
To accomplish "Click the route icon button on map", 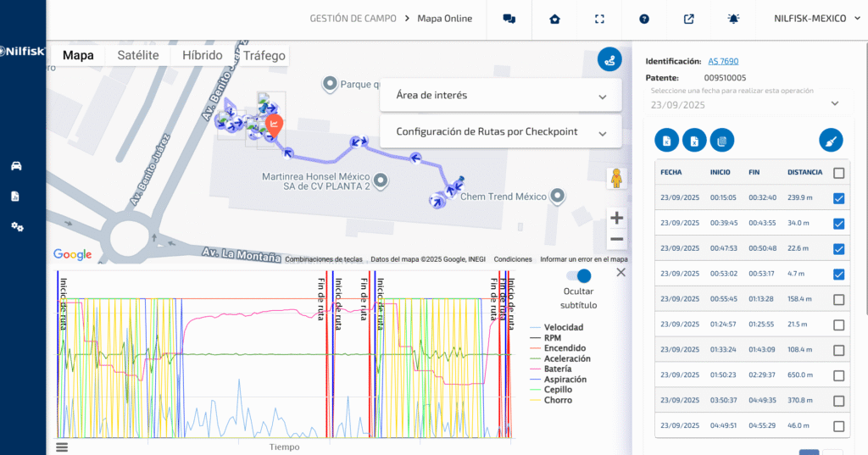I will (609, 59).
